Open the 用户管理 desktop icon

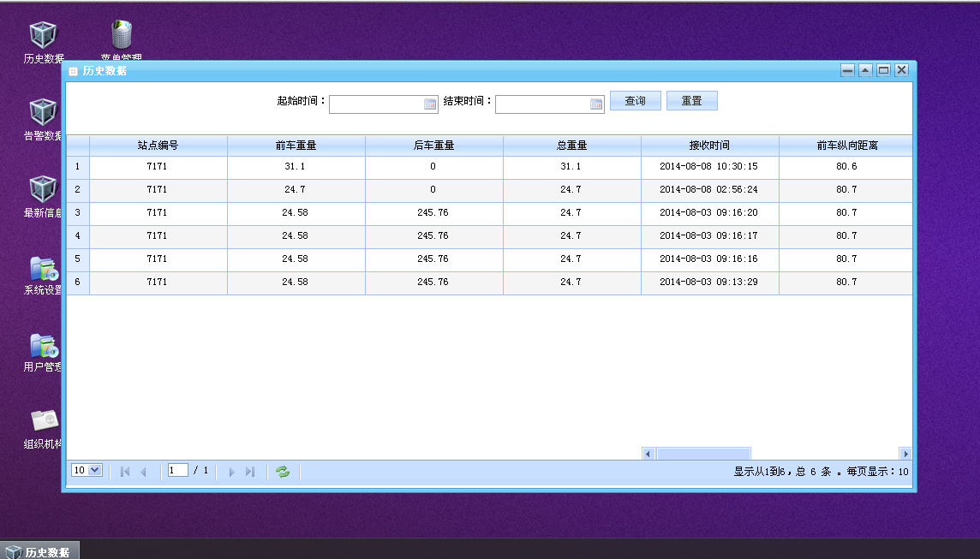pos(43,346)
